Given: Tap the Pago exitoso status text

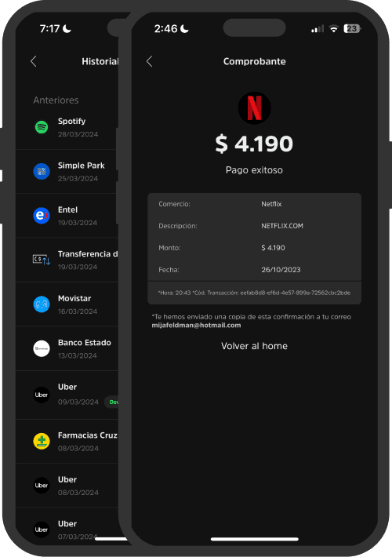Looking at the screenshot, I should click(x=254, y=170).
